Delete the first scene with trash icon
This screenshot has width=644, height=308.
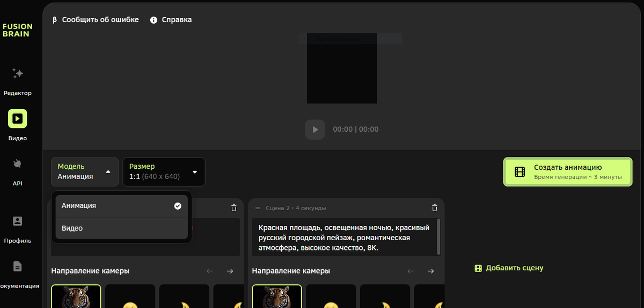233,208
